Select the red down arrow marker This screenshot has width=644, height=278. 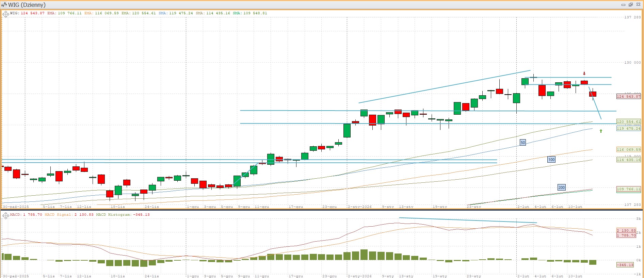coord(584,73)
